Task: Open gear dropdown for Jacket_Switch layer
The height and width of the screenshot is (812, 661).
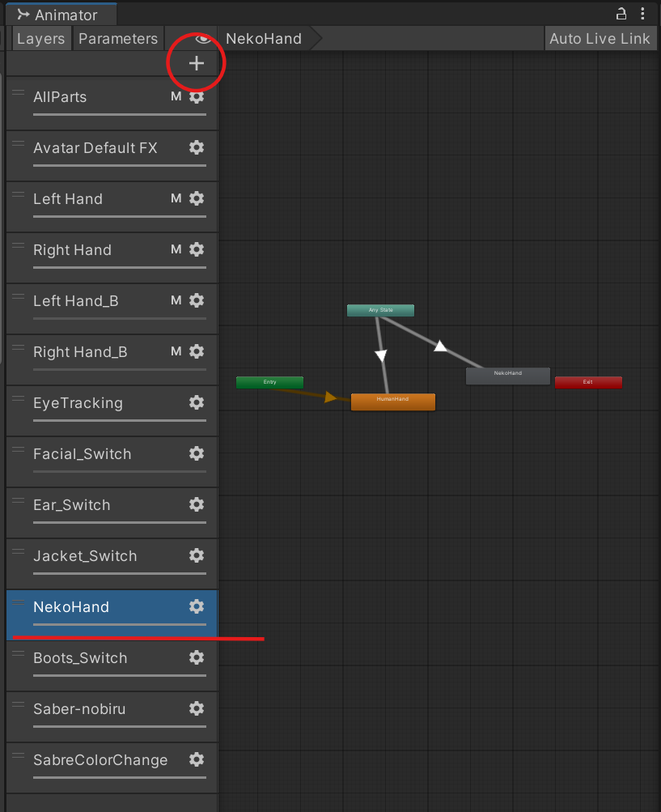Action: click(x=196, y=556)
